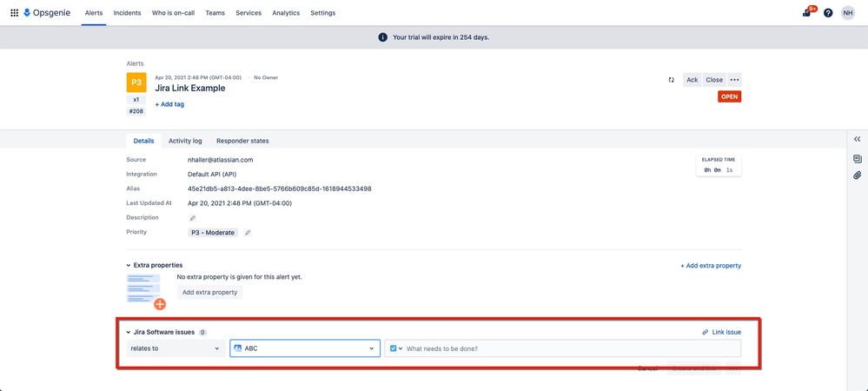Viewport: 868px width, 391px height.
Task: Open the Incidents menu
Action: [128, 13]
